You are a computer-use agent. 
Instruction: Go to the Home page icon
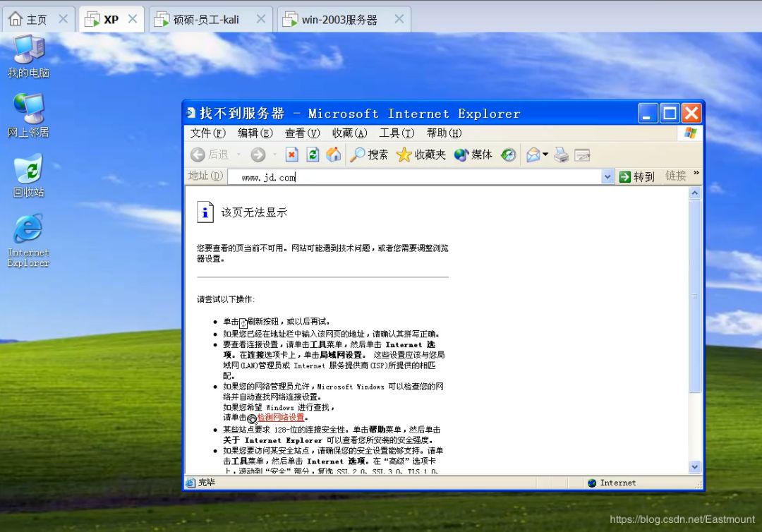333,155
